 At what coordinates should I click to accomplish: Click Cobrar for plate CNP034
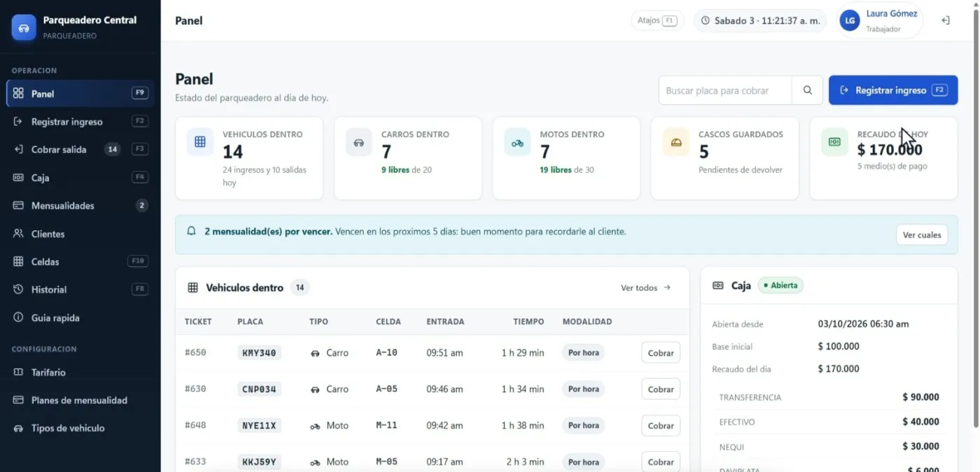(x=661, y=389)
